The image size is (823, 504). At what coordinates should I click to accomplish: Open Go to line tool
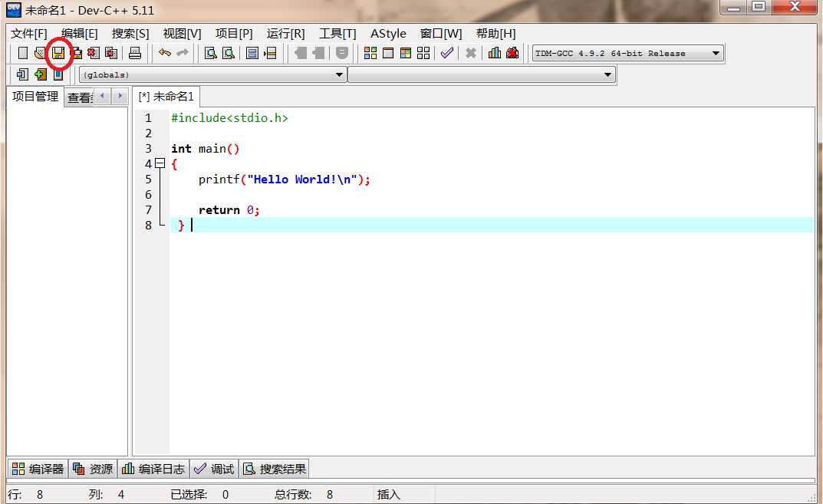pos(270,53)
